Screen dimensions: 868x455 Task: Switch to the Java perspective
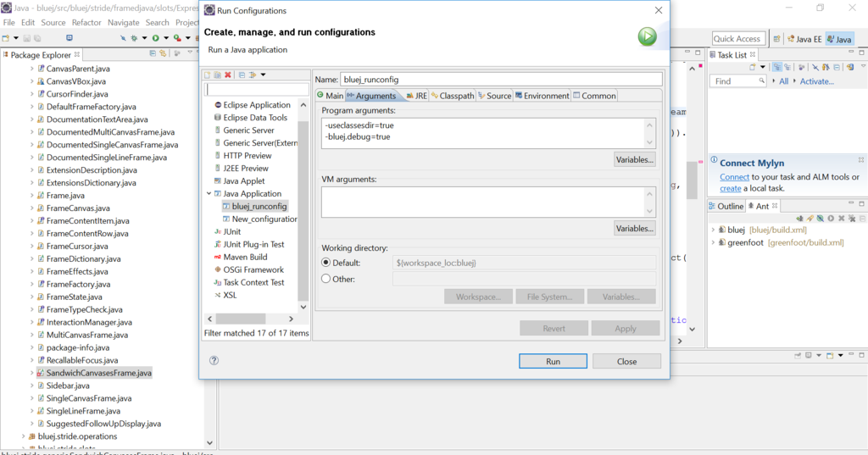838,39
